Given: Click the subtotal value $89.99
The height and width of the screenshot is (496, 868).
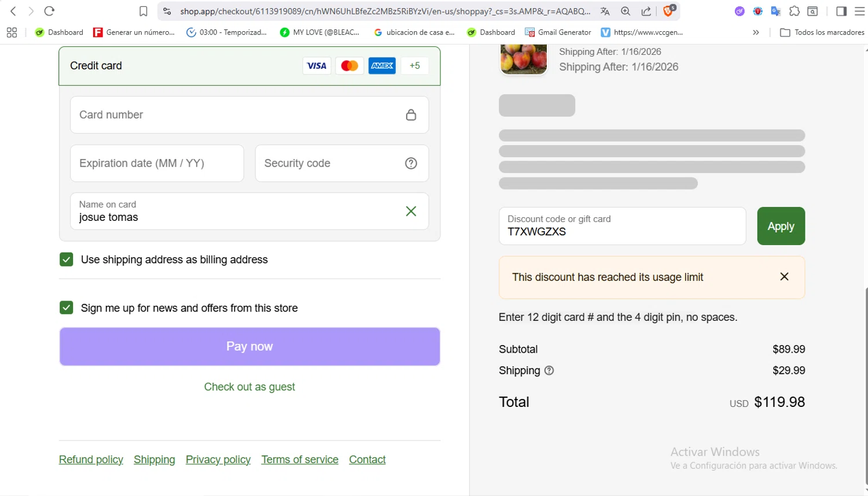Looking at the screenshot, I should pyautogui.click(x=789, y=349).
